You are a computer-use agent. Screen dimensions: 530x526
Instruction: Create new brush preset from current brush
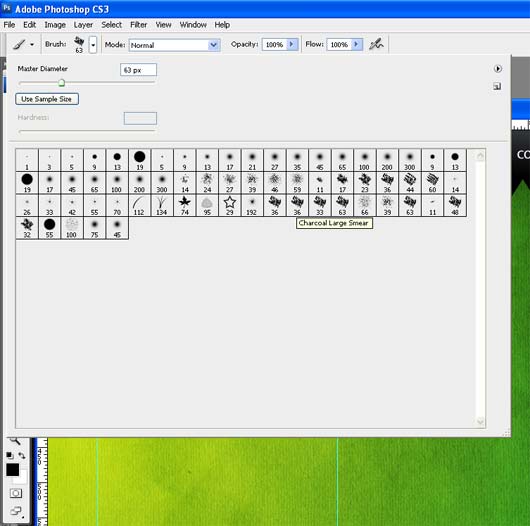tap(497, 86)
